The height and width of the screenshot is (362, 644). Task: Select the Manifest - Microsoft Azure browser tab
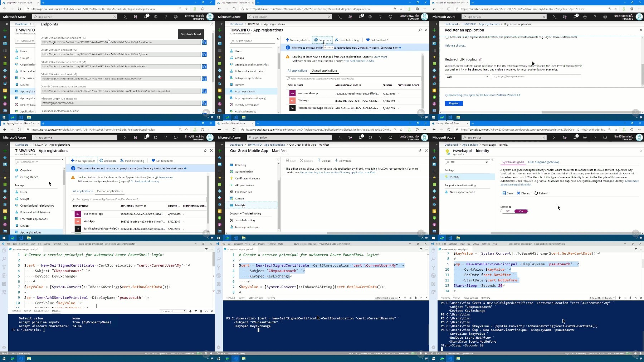[x=234, y=124]
